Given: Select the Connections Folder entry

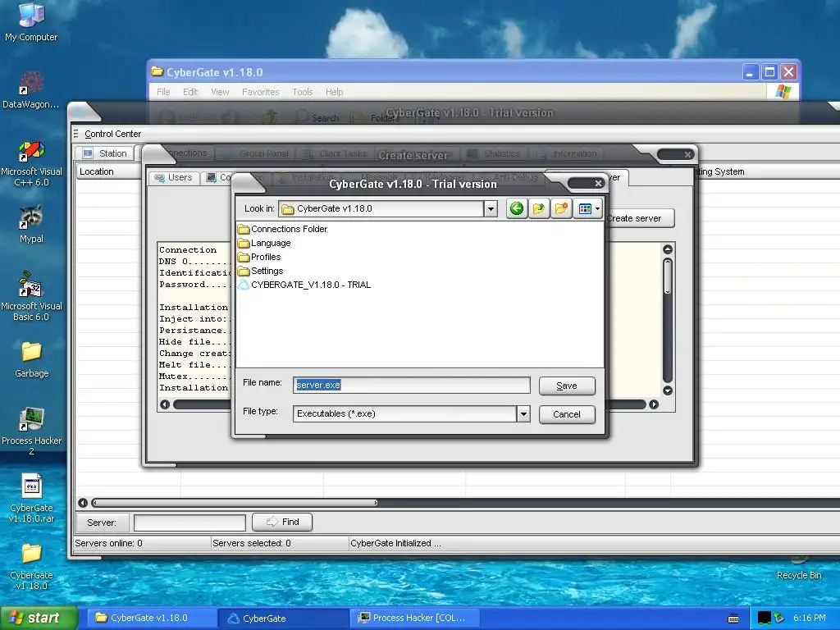Looking at the screenshot, I should point(282,229).
